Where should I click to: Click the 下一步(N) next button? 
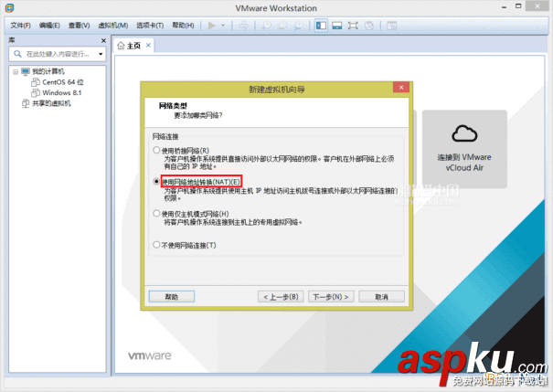tap(331, 297)
